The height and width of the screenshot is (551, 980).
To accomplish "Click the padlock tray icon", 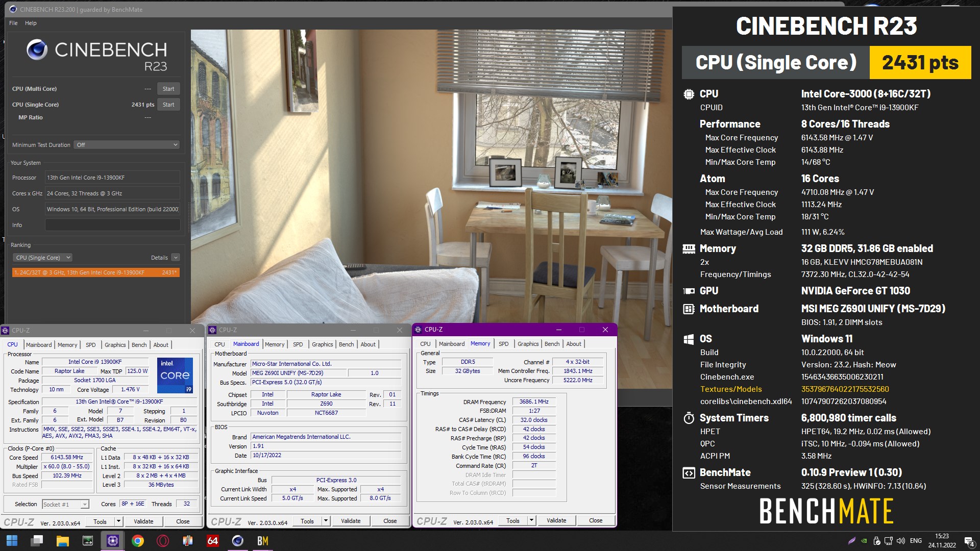I will tap(876, 541).
